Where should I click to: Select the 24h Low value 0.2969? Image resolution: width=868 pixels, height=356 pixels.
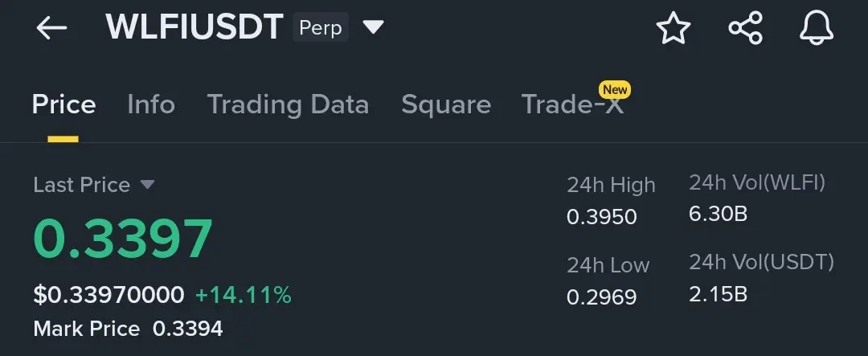pyautogui.click(x=602, y=297)
